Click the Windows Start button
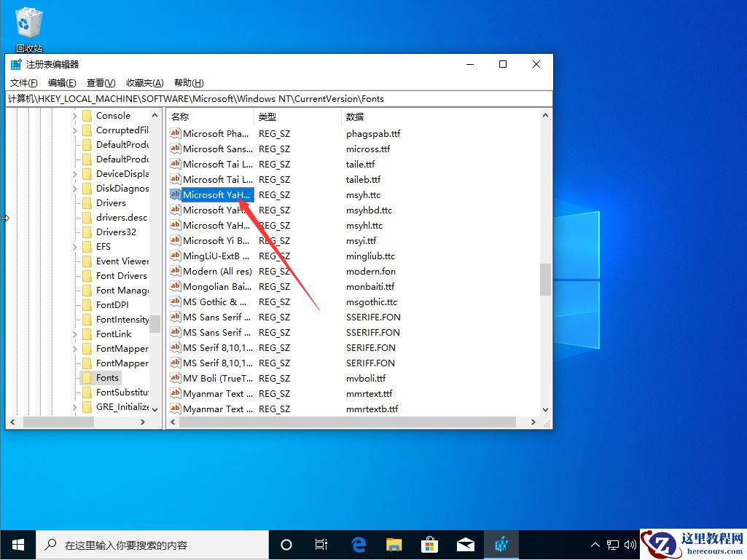Screen dimensions: 747x560 (x=17, y=544)
